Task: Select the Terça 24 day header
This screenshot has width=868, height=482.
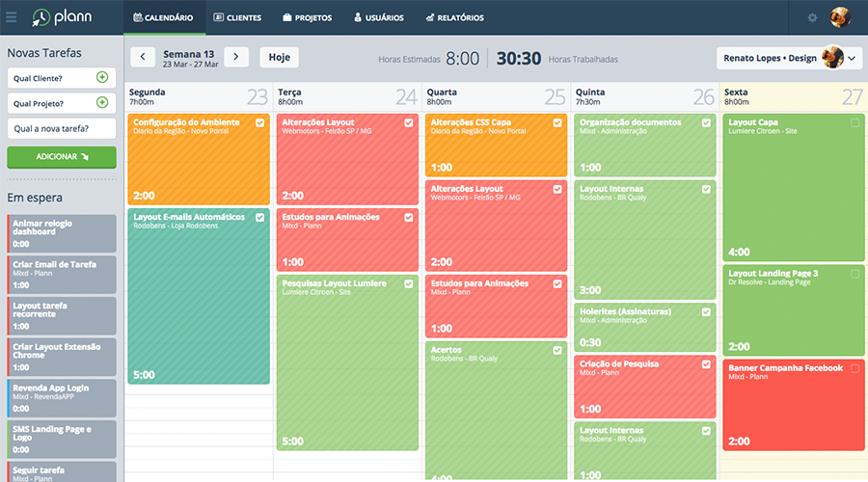Action: [347, 96]
